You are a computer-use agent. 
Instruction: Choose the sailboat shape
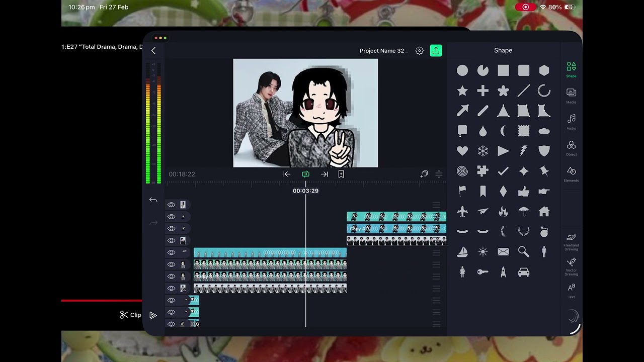[x=462, y=252]
